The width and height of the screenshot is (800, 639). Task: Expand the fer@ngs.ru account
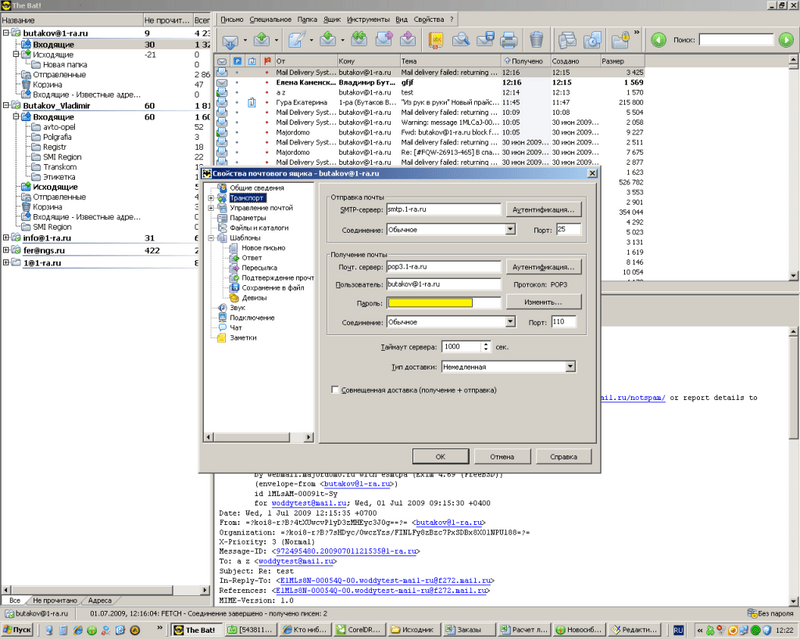click(x=6, y=250)
